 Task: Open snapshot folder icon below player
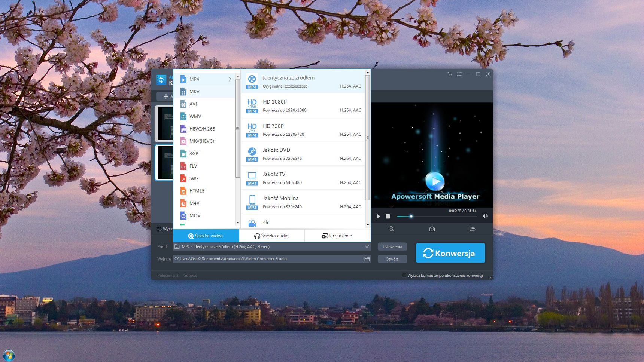(x=473, y=229)
